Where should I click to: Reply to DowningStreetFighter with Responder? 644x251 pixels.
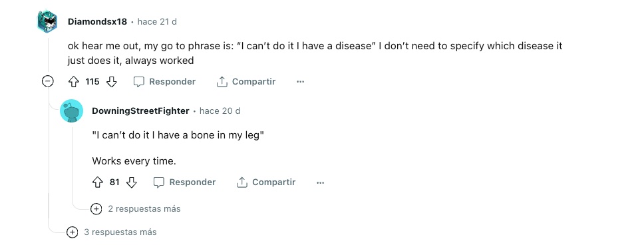(x=185, y=182)
